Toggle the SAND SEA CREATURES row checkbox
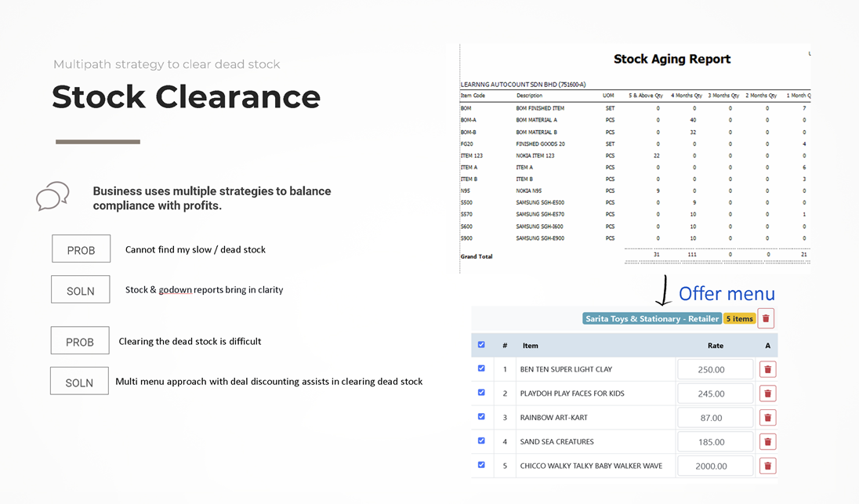The image size is (859, 504). [481, 441]
